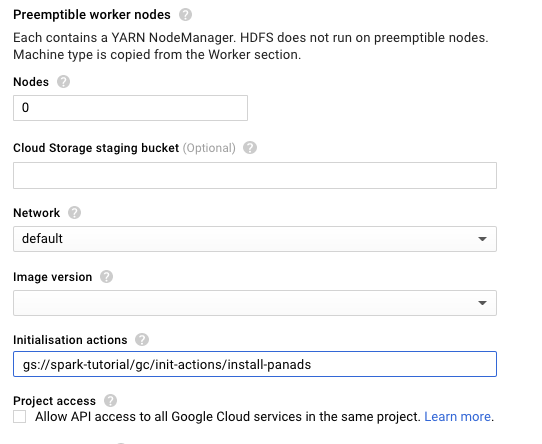Click the Image version label text
The image size is (542, 444).
tap(53, 277)
